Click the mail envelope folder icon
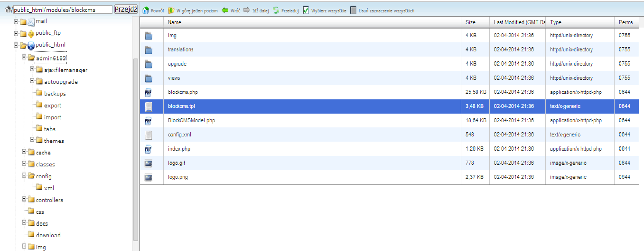The width and height of the screenshot is (644, 251). pos(31,22)
